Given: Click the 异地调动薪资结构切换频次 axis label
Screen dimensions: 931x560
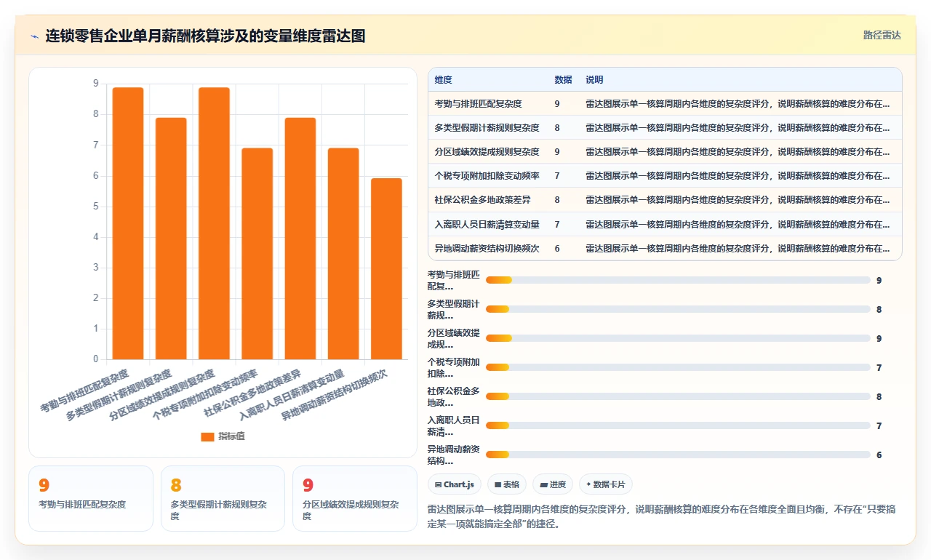Looking at the screenshot, I should coord(334,395).
